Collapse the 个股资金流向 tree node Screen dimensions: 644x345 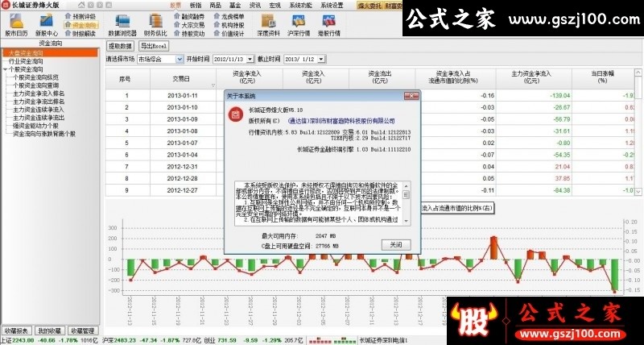click(5, 69)
